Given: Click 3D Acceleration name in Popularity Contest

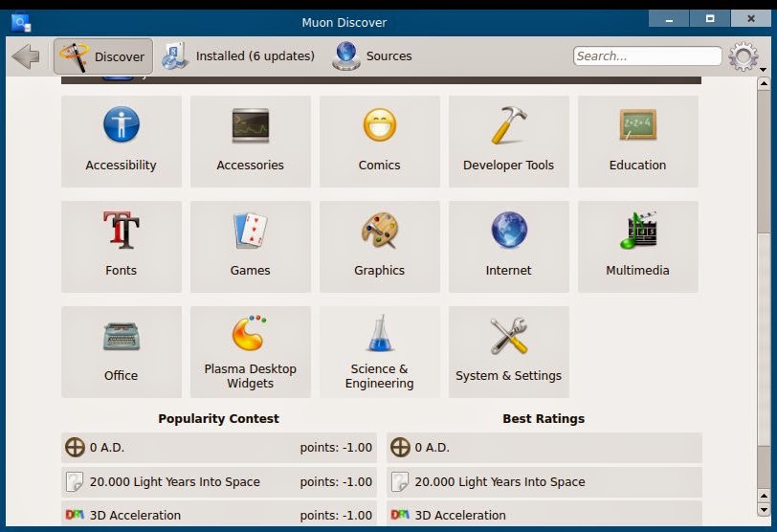Looking at the screenshot, I should coord(135,515).
